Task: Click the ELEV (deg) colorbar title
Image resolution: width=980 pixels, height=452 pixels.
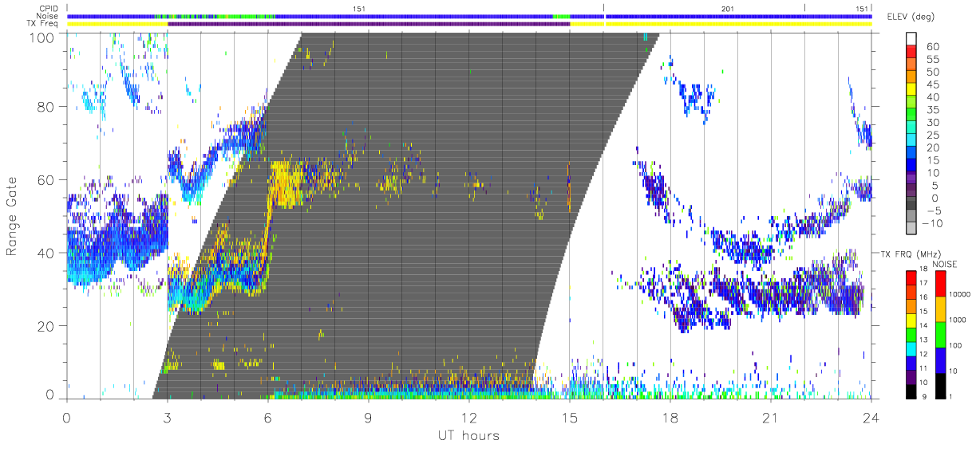Action: pyautogui.click(x=912, y=18)
